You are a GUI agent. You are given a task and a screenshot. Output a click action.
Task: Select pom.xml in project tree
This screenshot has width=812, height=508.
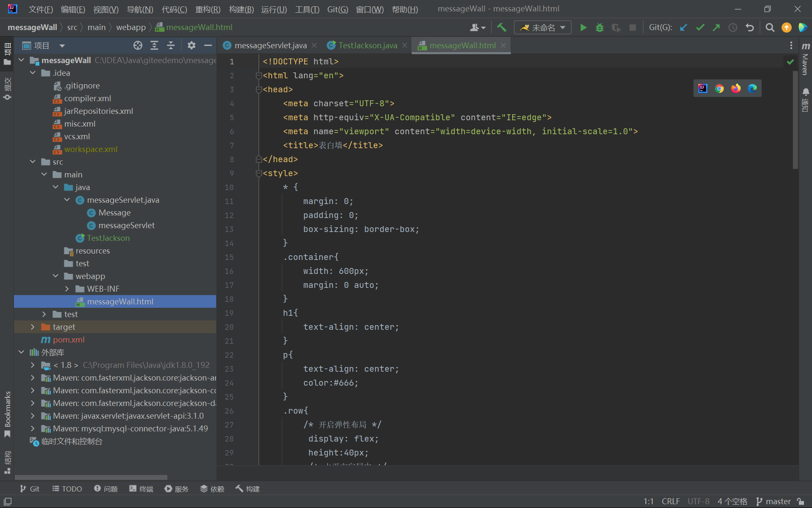(69, 340)
